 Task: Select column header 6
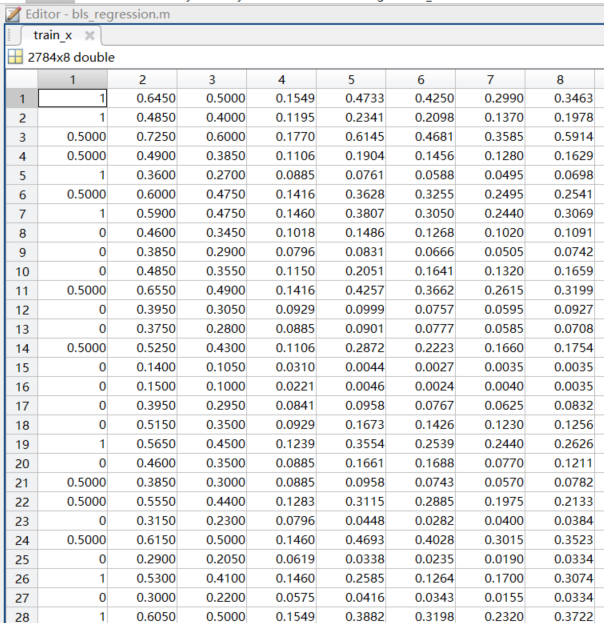pos(421,79)
